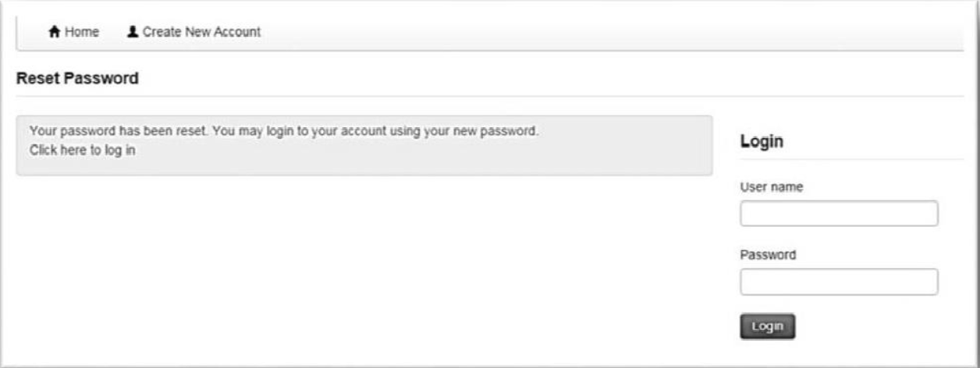Viewport: 980px width, 368px height.
Task: Click the dark Login button
Action: (x=767, y=327)
